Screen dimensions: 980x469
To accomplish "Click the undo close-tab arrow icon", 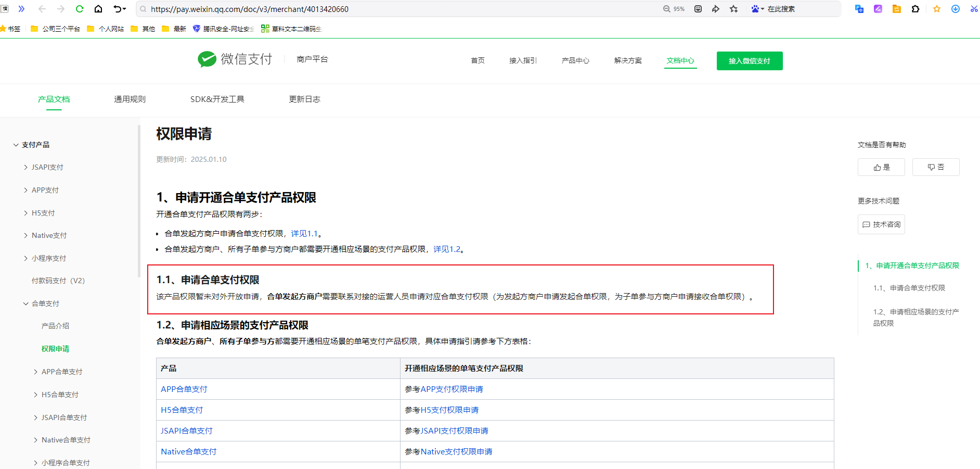I will tap(120, 9).
